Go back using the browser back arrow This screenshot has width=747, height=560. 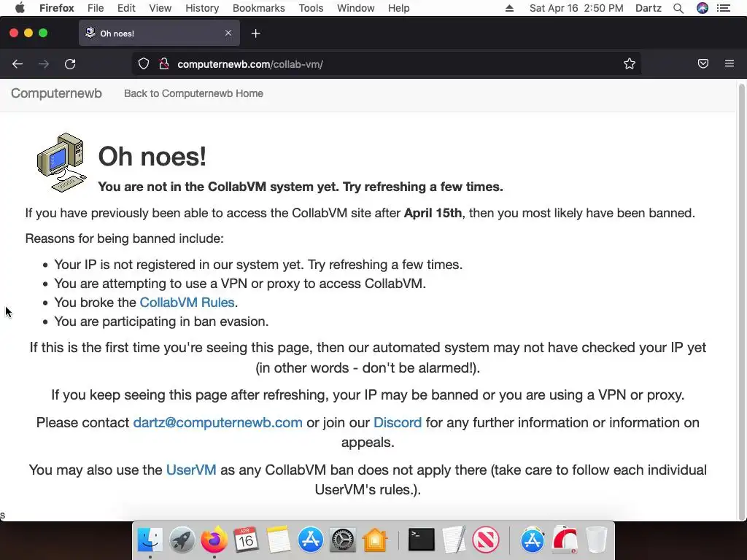click(18, 64)
